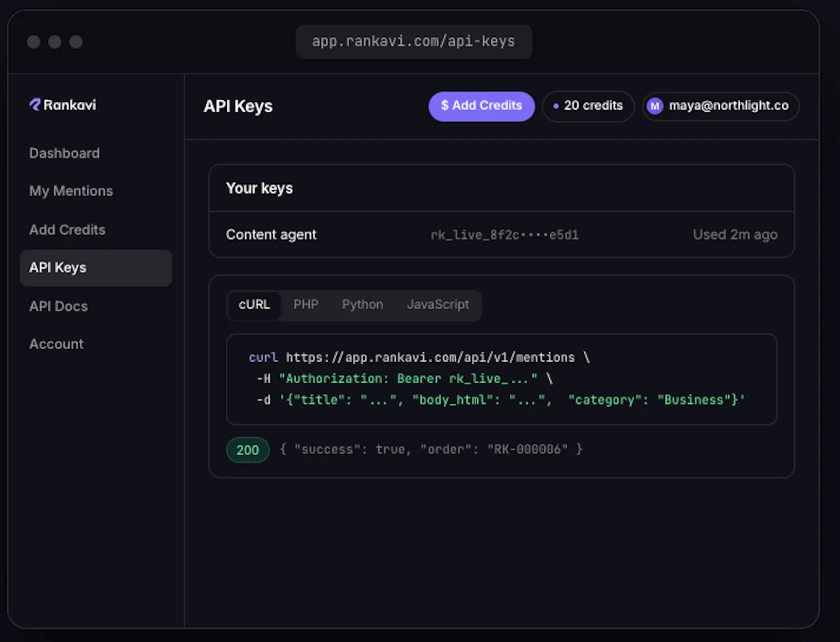Click the middle window minimize dot
Screen dimensions: 840x642
click(x=55, y=42)
